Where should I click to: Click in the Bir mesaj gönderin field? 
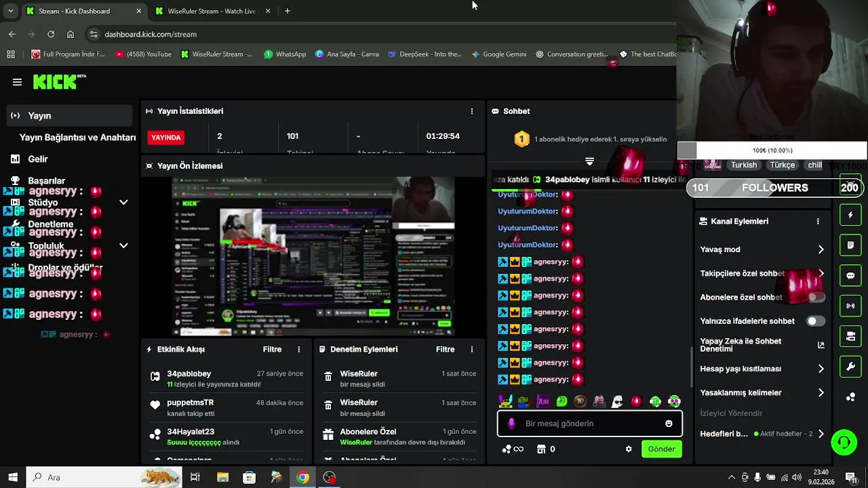589,424
